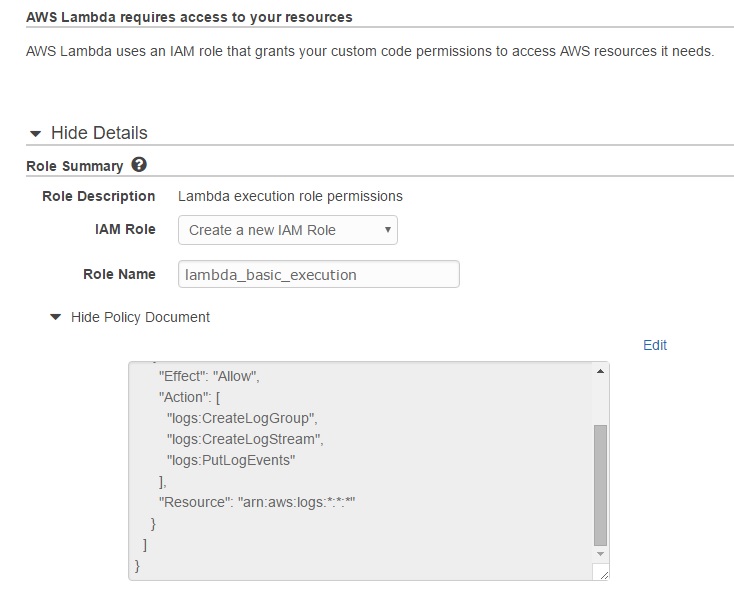The height and width of the screenshot is (616, 734).
Task: Click the "Action": [ line in the policy
Action: pos(189,397)
